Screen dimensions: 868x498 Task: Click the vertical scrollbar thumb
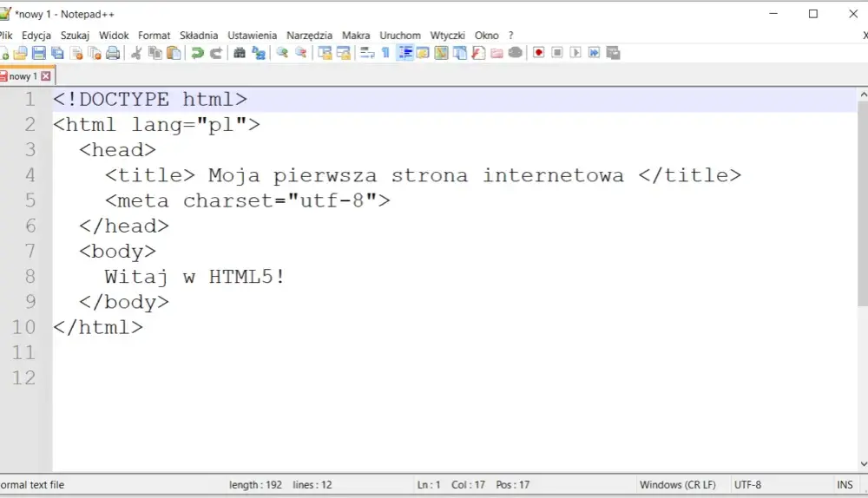[x=863, y=204]
